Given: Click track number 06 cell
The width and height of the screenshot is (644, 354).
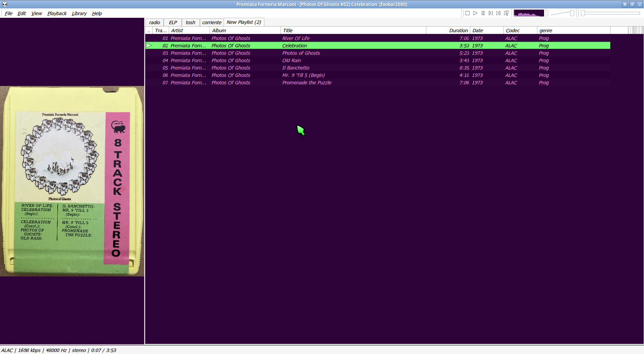Looking at the screenshot, I should pos(165,75).
